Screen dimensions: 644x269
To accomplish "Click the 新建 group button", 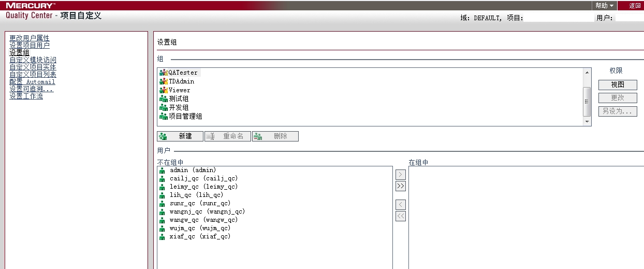I will tap(180, 136).
